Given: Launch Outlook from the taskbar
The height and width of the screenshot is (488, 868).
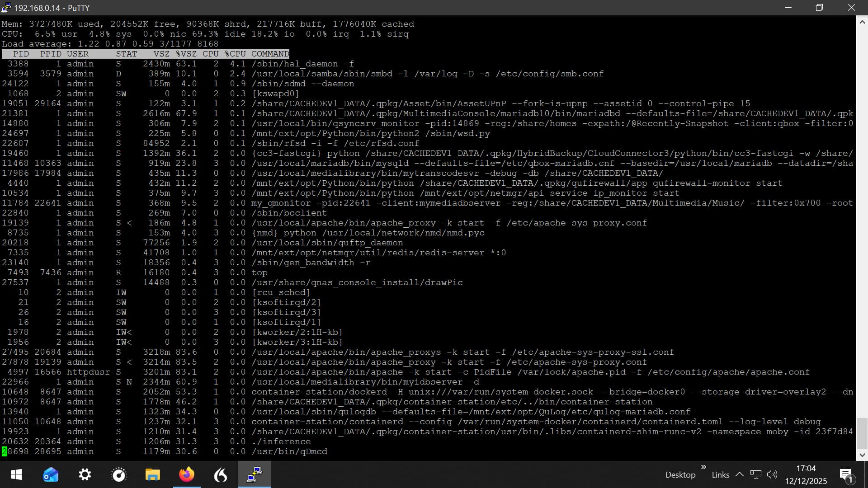Looking at the screenshot, I should (51, 474).
